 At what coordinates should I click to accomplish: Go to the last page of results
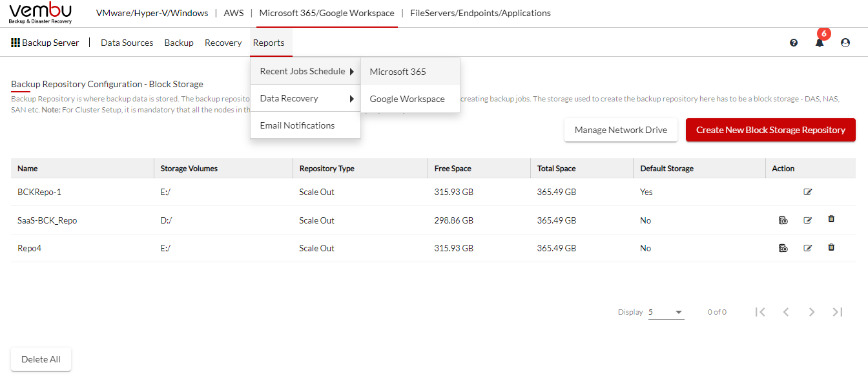point(838,312)
